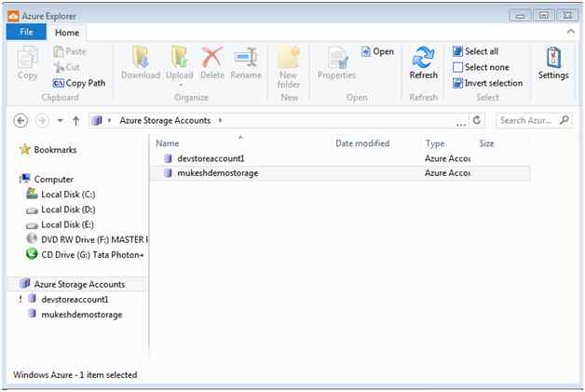Viewport: 585px width, 392px height.
Task: Click Invert selection in ribbon
Action: (x=487, y=83)
